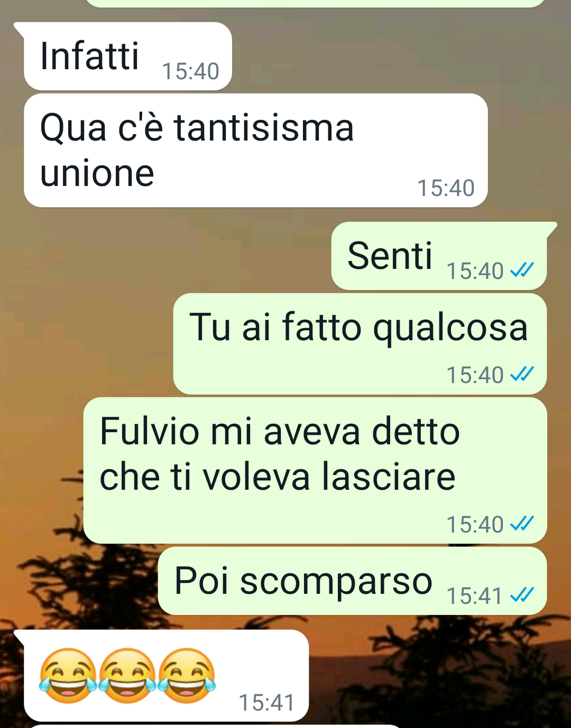Image resolution: width=571 pixels, height=728 pixels.
Task: Tap the 15:40 timestamp beside 'Infatti'
Action: pyautogui.click(x=190, y=71)
